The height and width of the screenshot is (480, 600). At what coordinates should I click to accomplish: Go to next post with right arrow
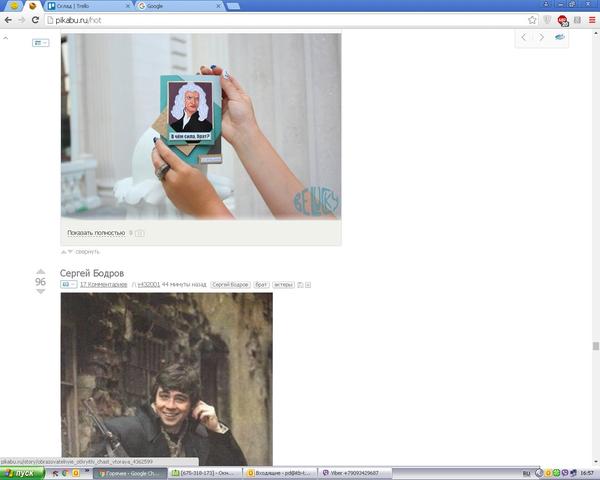(542, 37)
